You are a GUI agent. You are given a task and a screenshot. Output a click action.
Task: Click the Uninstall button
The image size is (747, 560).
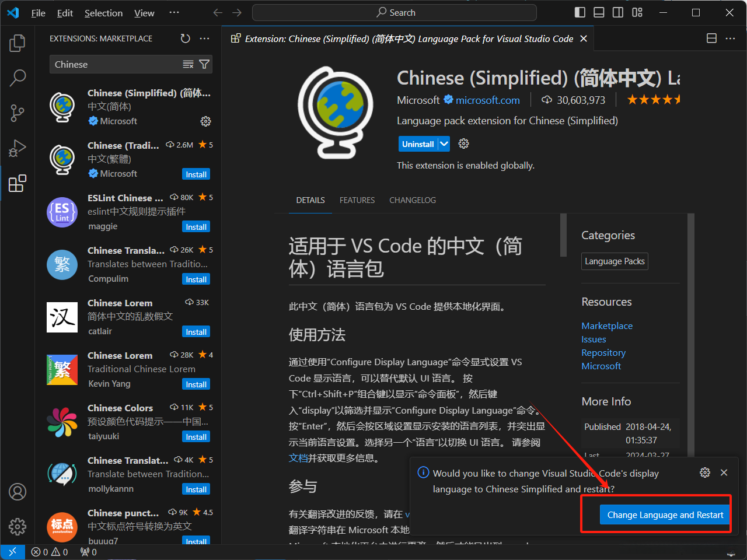[418, 143]
